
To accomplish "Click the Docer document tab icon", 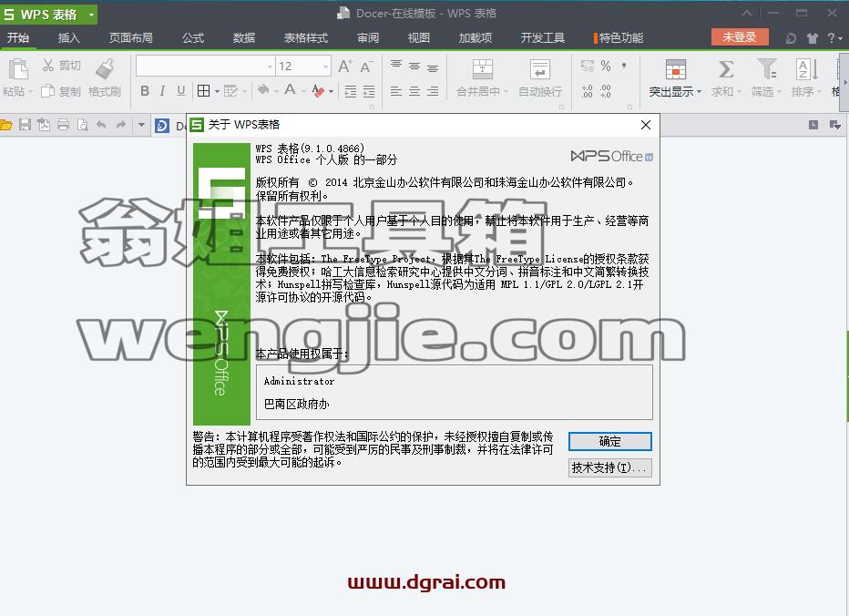I will click(x=162, y=126).
